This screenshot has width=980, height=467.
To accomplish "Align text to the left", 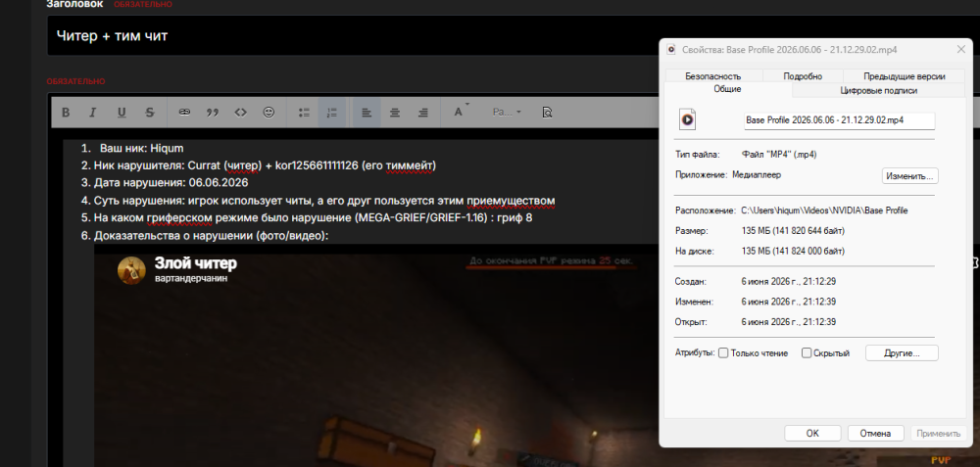I will pos(367,113).
